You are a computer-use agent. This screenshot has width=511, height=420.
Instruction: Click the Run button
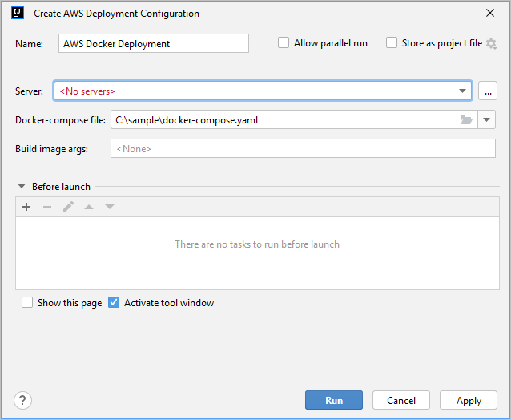[334, 400]
